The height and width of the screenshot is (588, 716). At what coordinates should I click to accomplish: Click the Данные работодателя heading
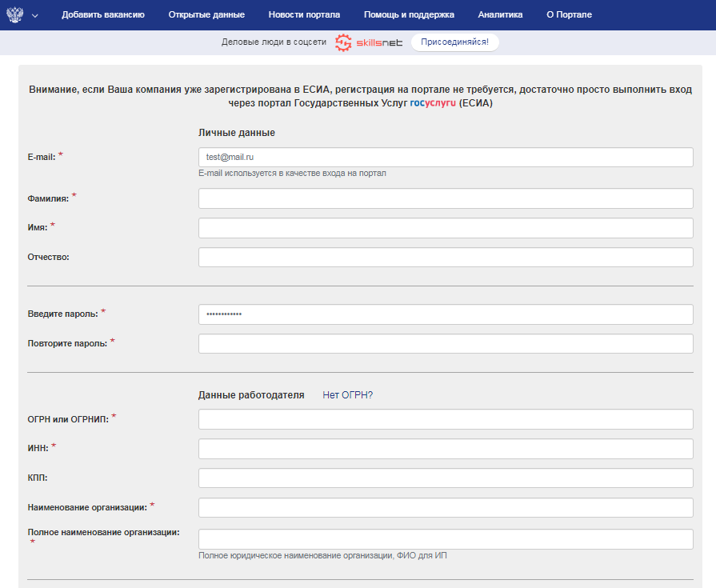click(x=251, y=395)
